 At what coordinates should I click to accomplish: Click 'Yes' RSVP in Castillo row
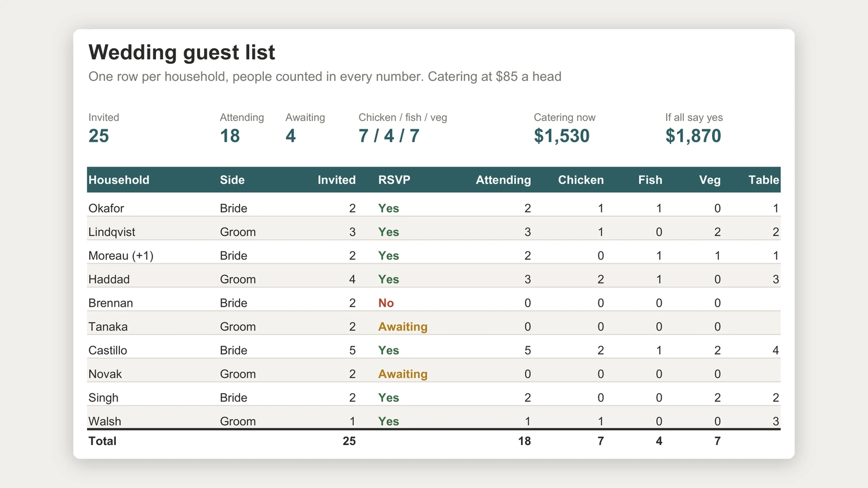[x=389, y=350]
